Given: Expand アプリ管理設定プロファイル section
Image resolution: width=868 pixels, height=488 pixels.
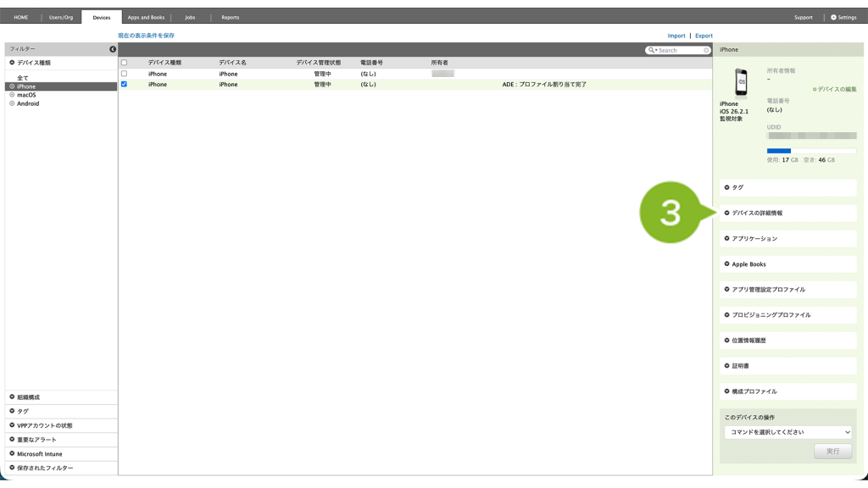Looking at the screenshot, I should tap(787, 290).
